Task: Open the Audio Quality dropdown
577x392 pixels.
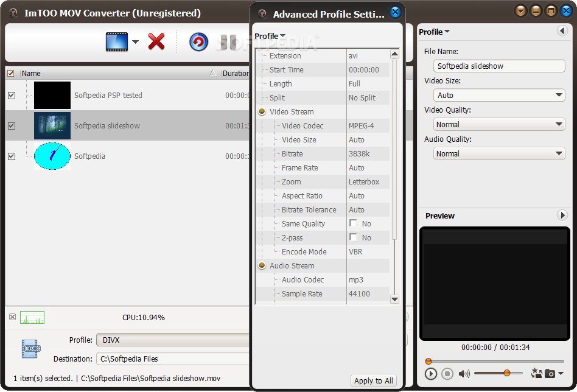Action: (499, 153)
